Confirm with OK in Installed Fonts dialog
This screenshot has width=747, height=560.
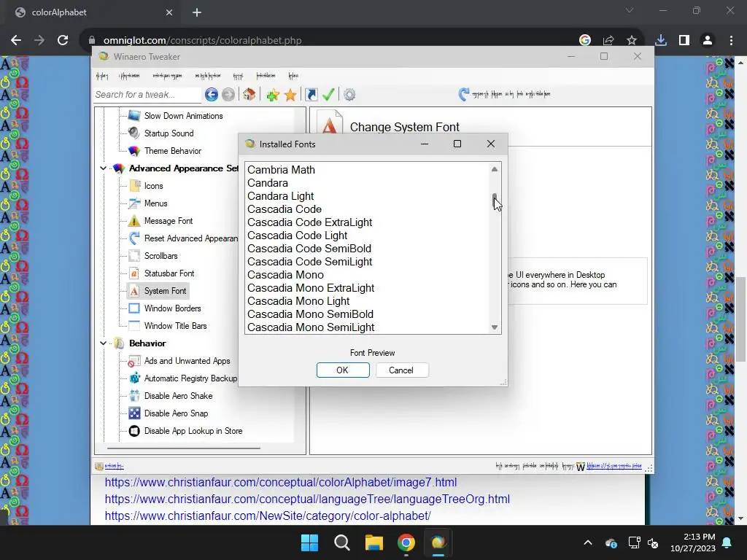pos(343,370)
